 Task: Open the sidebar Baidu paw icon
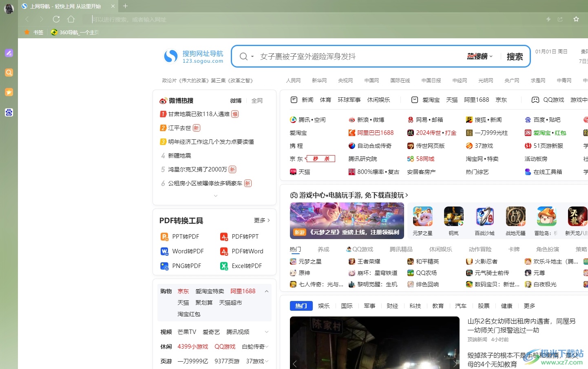pyautogui.click(x=9, y=112)
